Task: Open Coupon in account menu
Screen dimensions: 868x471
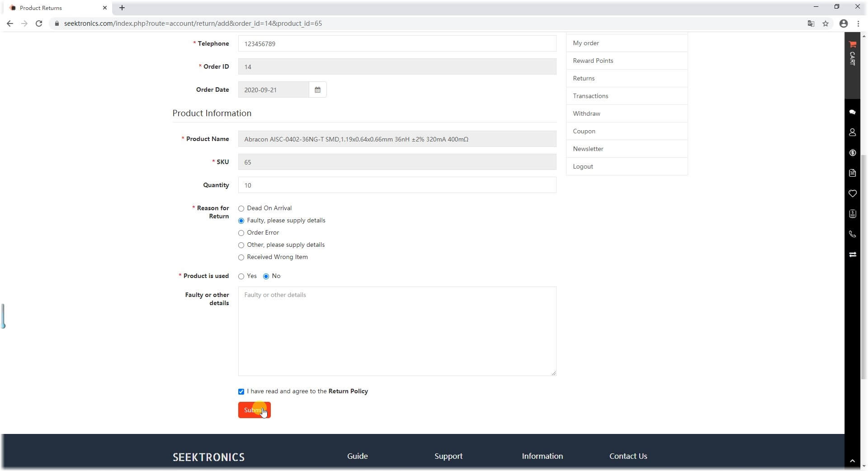Action: [627, 131]
